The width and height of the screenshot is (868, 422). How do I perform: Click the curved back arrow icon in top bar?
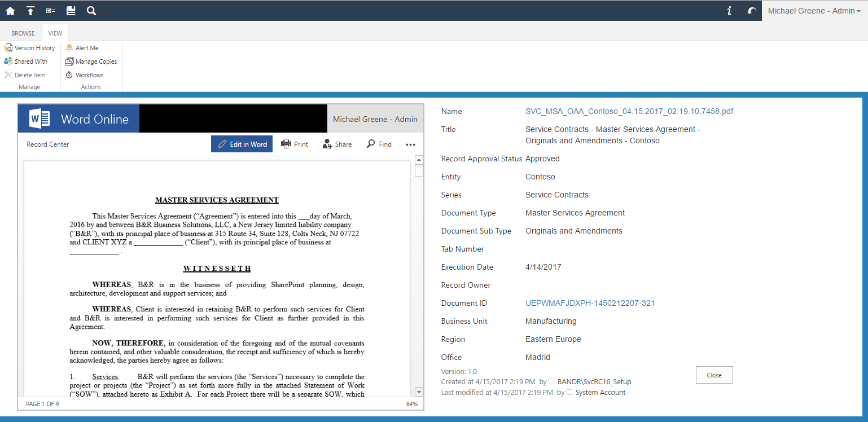click(x=751, y=11)
